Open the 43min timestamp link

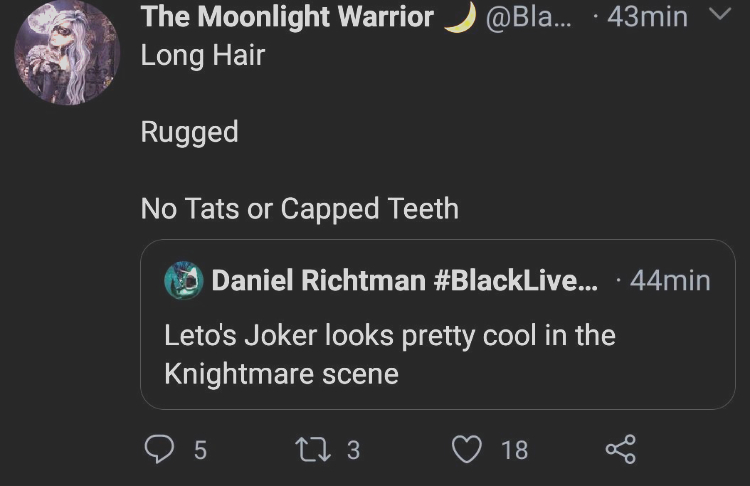point(647,17)
